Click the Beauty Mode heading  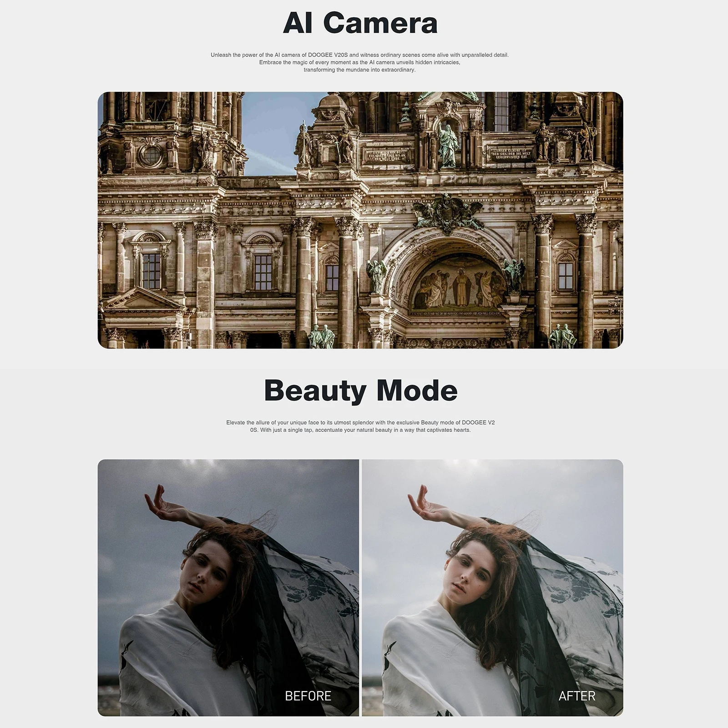tap(360, 391)
